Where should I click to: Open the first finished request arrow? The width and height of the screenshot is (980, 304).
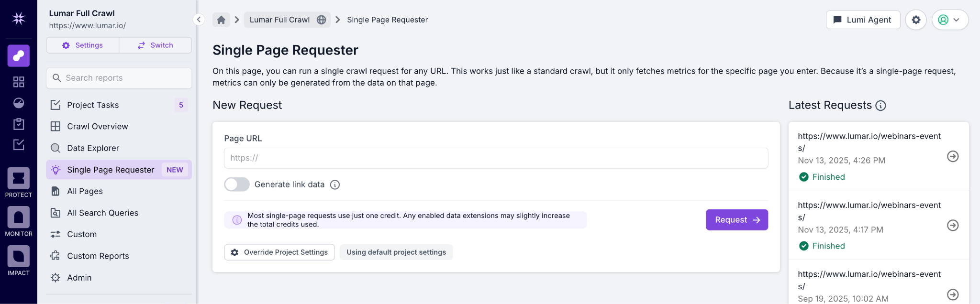point(953,157)
